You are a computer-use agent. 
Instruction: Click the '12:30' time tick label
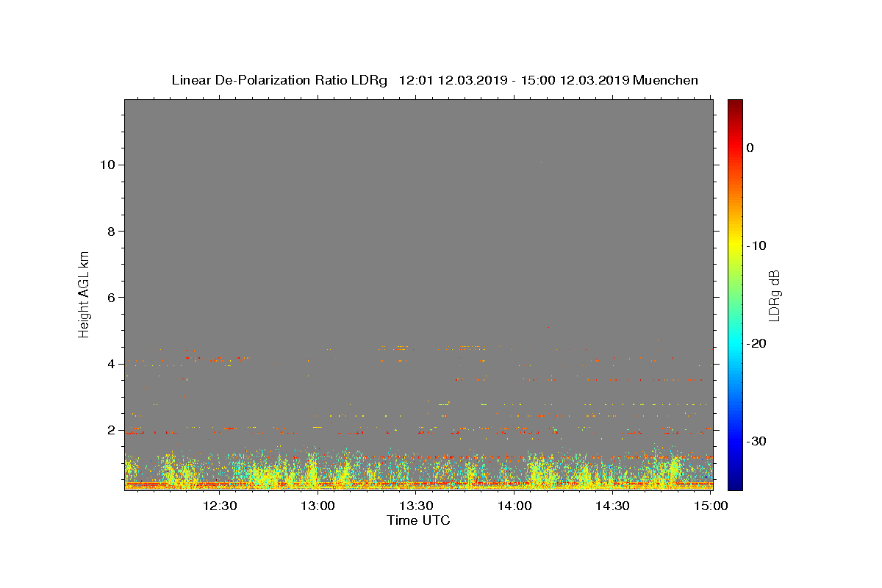point(220,506)
